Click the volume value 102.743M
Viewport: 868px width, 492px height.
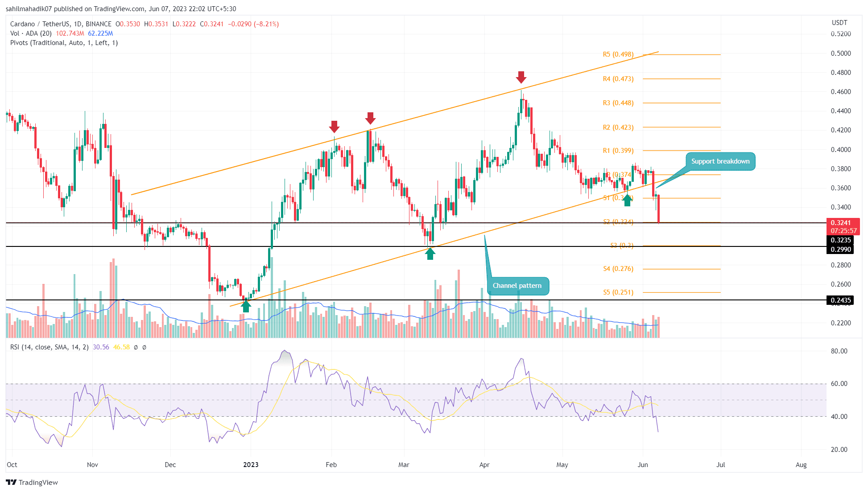coord(70,33)
